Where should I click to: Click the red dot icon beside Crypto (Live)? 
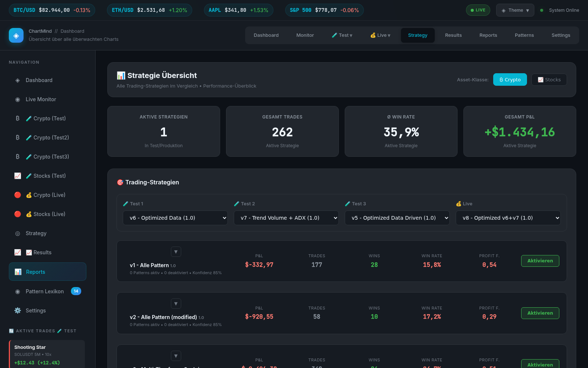coord(18,195)
